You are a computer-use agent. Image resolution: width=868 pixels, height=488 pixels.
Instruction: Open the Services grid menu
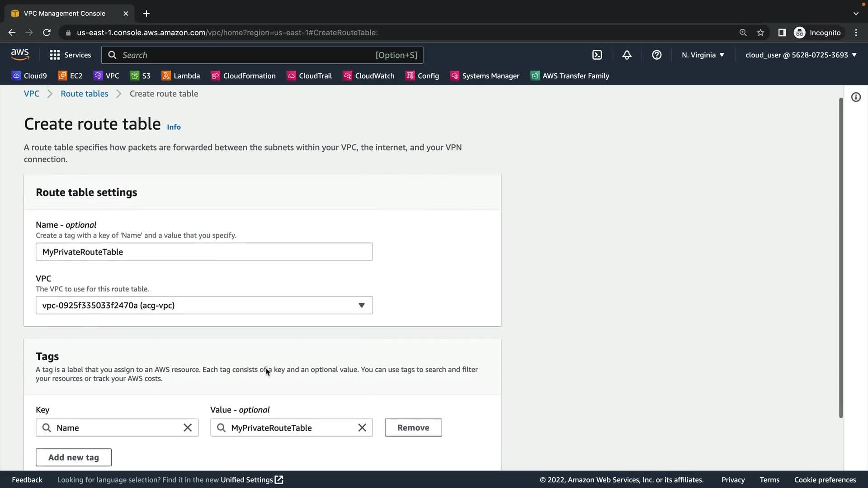click(x=70, y=55)
